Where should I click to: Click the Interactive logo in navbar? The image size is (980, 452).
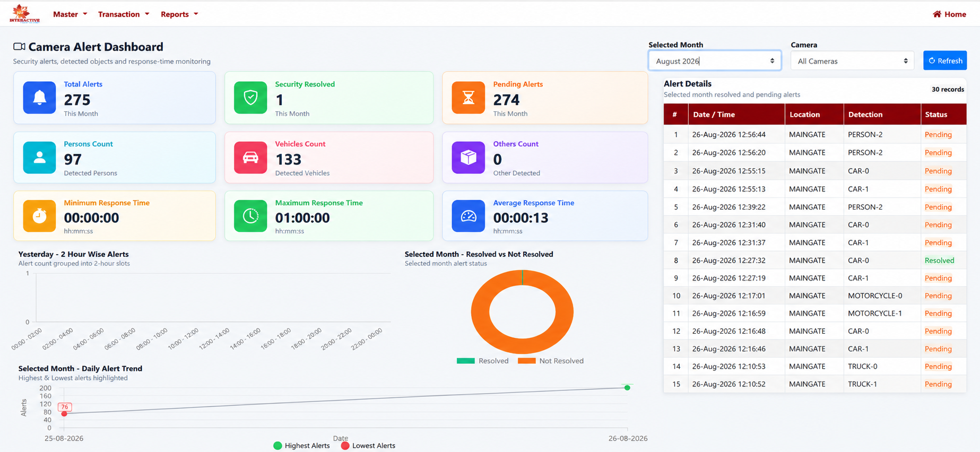[24, 14]
